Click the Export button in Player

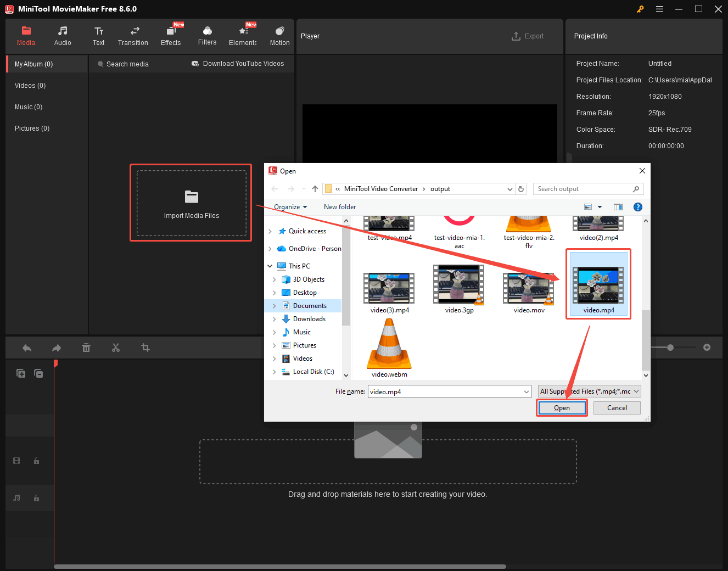click(528, 36)
